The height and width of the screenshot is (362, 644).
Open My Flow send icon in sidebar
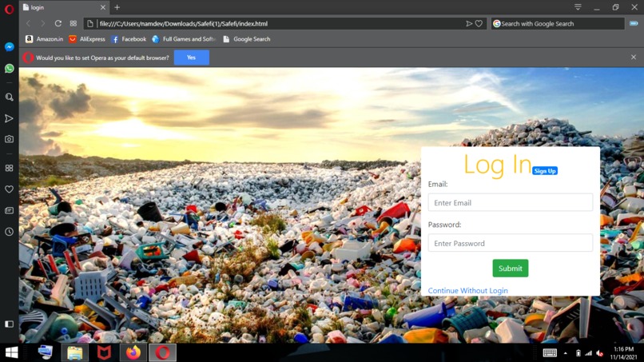pyautogui.click(x=9, y=119)
